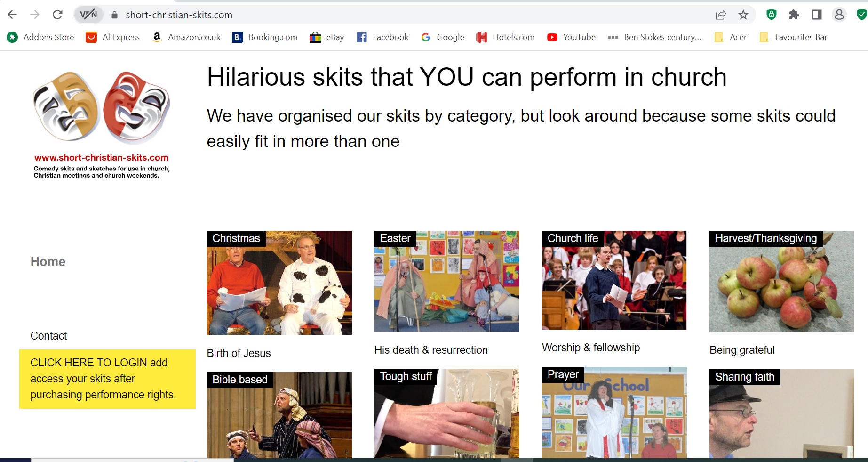Open the YouTube bookmark
Image resolution: width=868 pixels, height=462 pixels.
coord(572,37)
